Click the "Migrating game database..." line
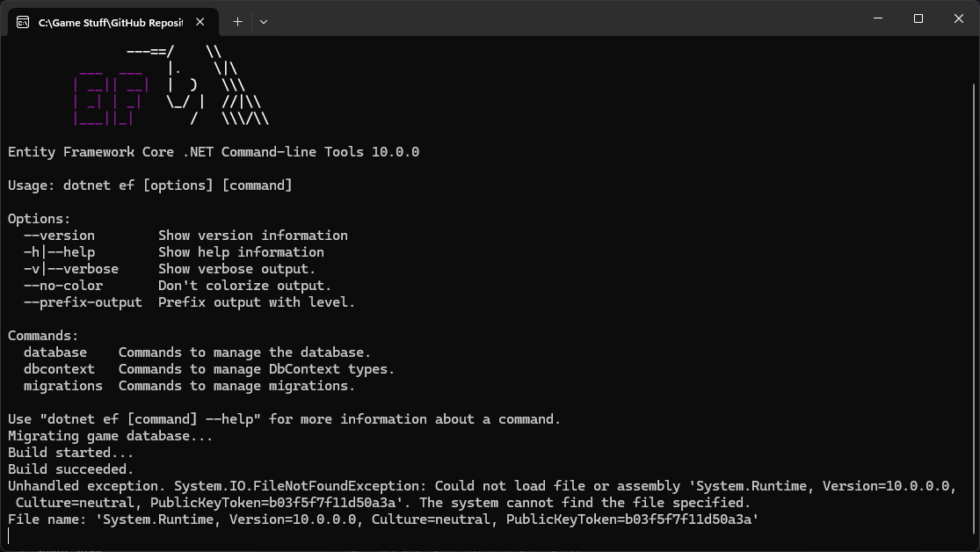980x552 pixels. 110,436
